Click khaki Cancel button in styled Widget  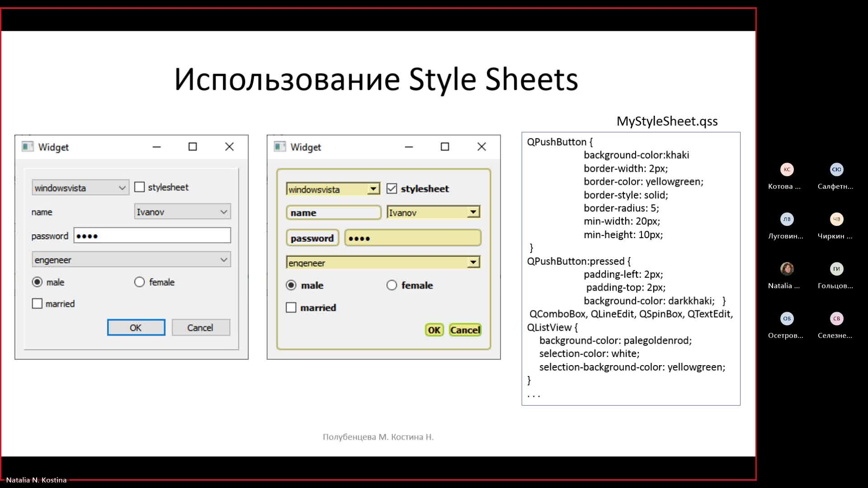pos(465,330)
